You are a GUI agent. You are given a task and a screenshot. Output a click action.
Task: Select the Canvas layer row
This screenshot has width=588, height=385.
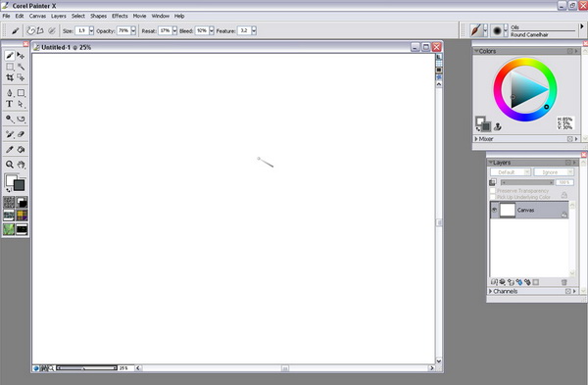[529, 210]
